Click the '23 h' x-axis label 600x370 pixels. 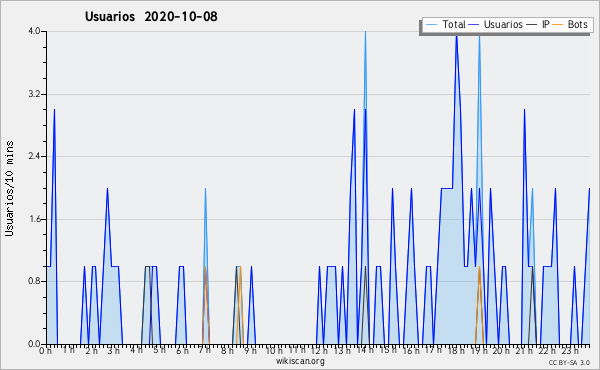click(570, 351)
